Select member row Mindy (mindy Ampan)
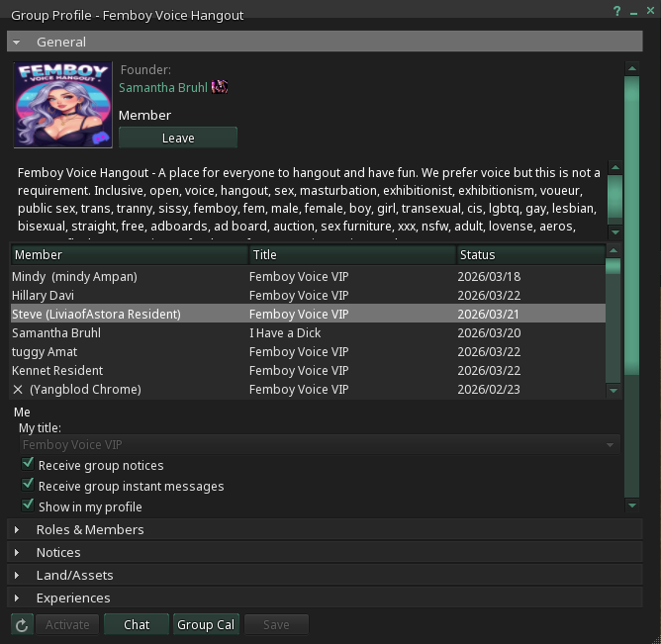This screenshot has height=644, width=661. pyautogui.click(x=308, y=276)
